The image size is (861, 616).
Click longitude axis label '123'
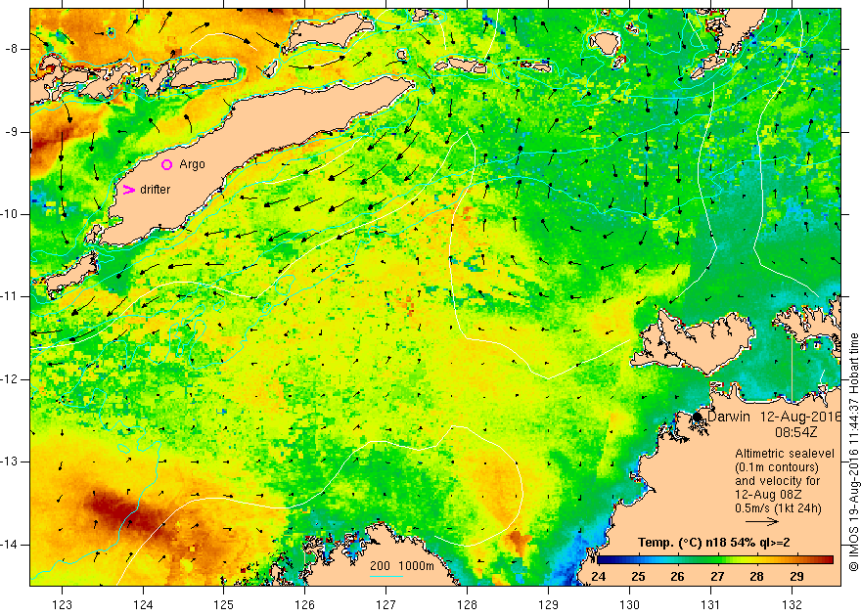62,604
